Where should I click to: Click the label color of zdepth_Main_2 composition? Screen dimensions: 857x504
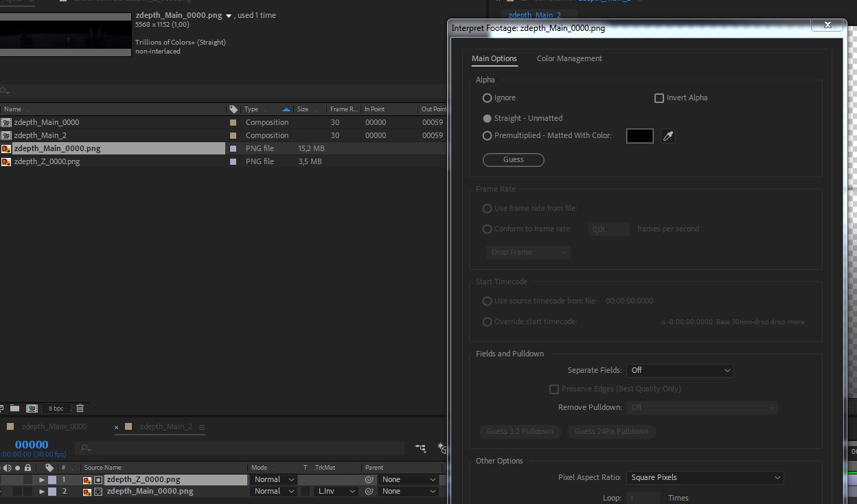coord(233,135)
